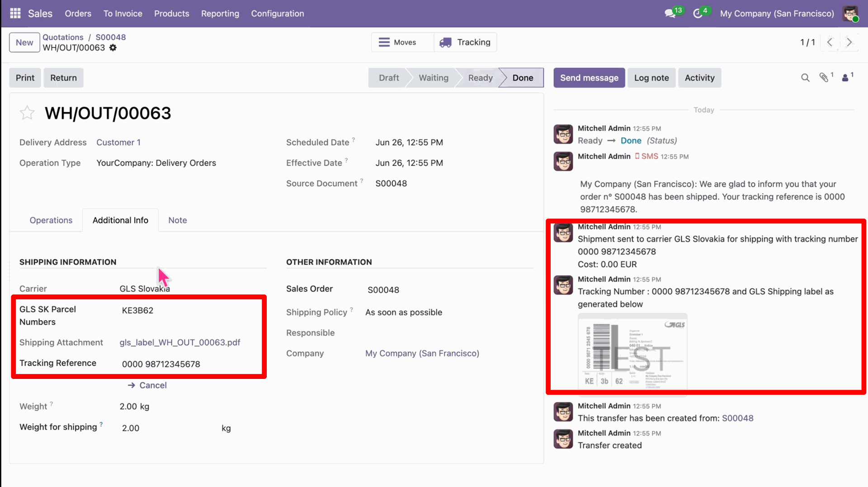This screenshot has width=868, height=487.
Task: Click the Print button
Action: (25, 78)
